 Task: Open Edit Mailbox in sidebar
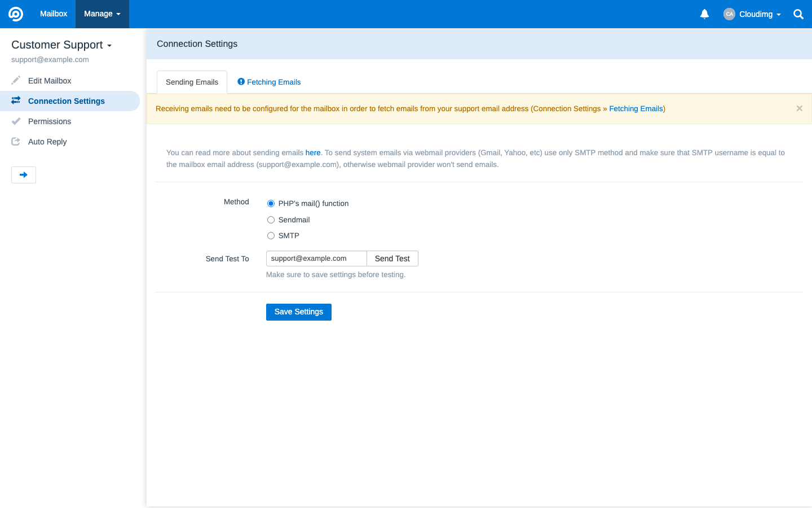click(x=70, y=81)
